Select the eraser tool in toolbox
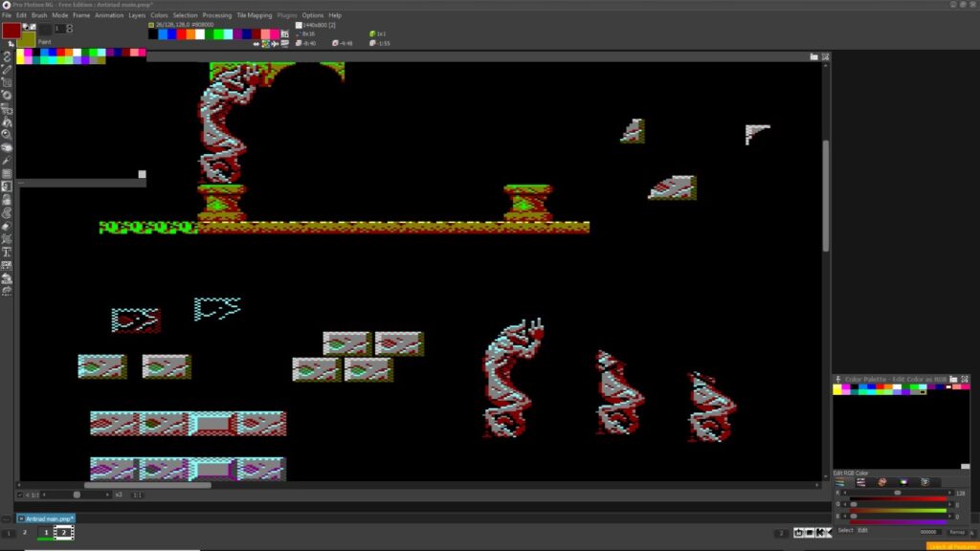Image resolution: width=980 pixels, height=551 pixels. pos(7,226)
